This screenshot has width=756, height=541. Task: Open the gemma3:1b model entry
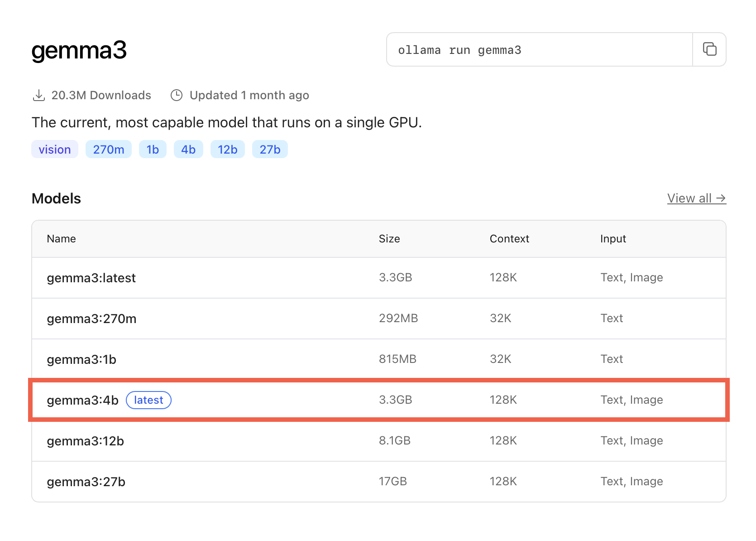pos(81,359)
